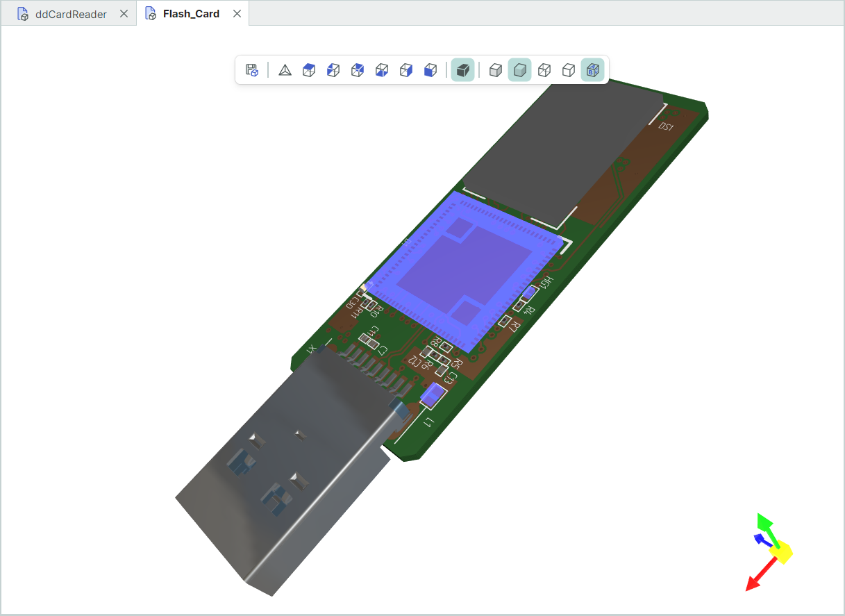
Task: Choose wireframe cube with visible inner edges
Action: pyautogui.click(x=544, y=69)
